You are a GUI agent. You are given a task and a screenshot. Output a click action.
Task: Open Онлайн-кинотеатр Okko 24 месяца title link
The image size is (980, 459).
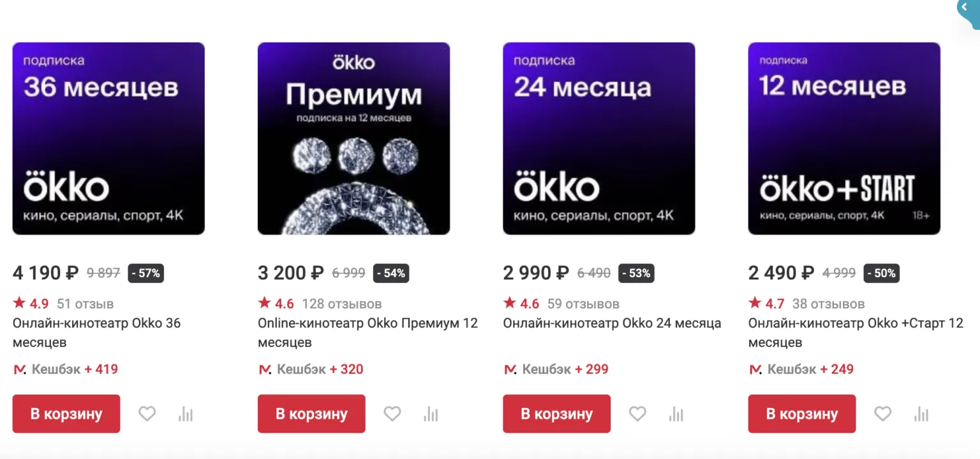tap(612, 323)
